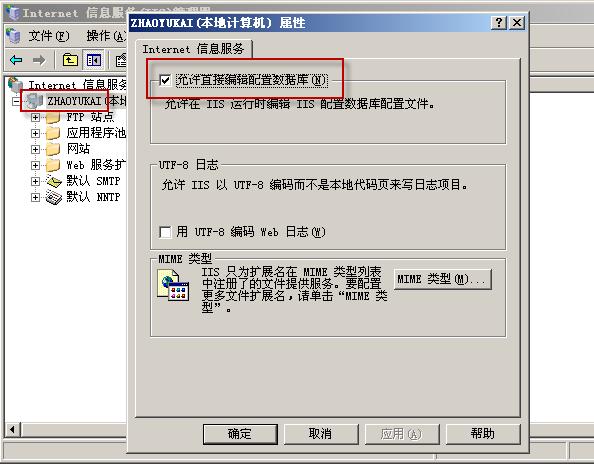Viewport: 594px width, 464px height.
Task: Expand the FTP 站点 tree node
Action: coord(35,117)
